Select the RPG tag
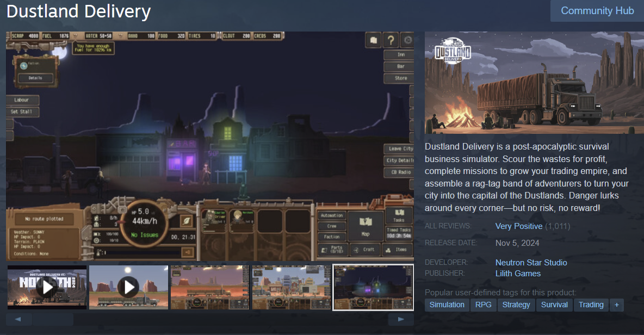This screenshot has height=335, width=644. pyautogui.click(x=484, y=305)
